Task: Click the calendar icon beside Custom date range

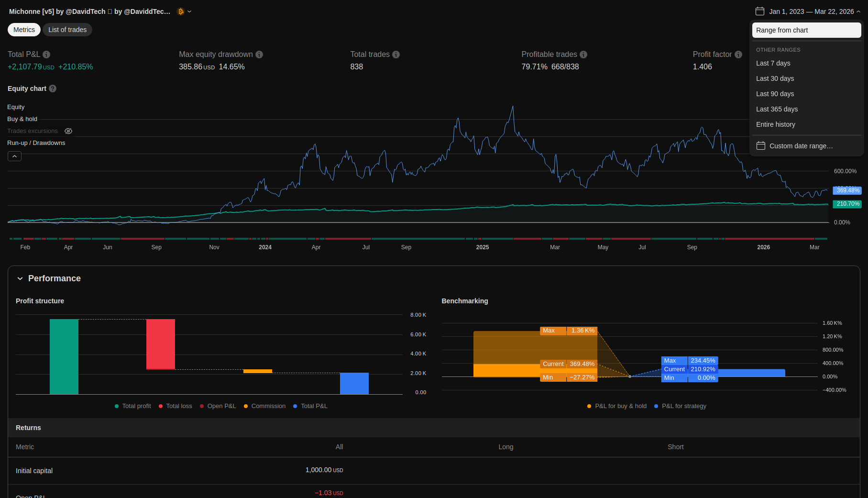Action: [761, 146]
